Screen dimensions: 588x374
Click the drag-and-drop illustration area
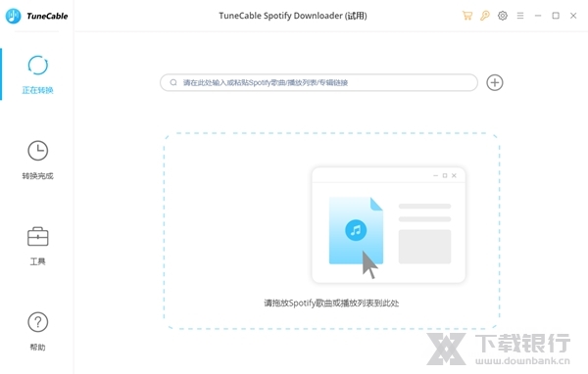coord(388,225)
